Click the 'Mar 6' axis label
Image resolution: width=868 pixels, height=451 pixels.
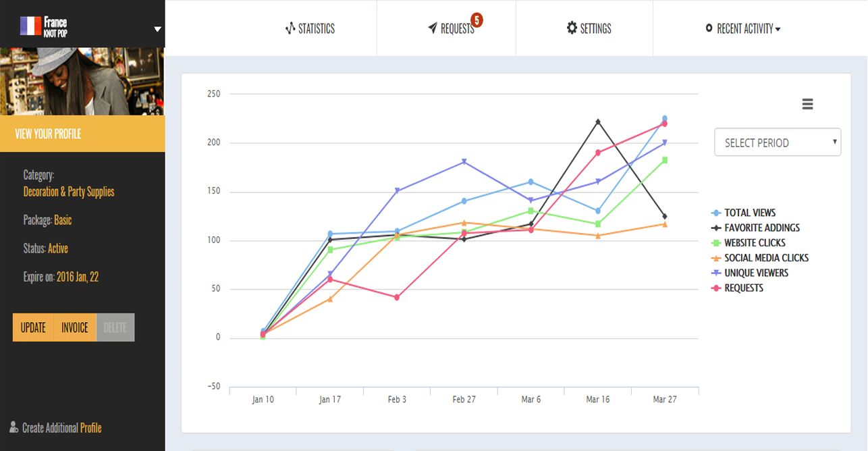point(531,400)
